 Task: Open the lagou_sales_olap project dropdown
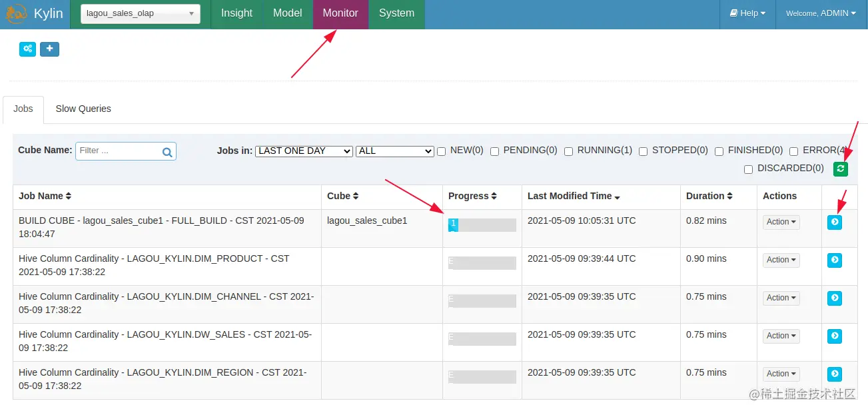[141, 13]
